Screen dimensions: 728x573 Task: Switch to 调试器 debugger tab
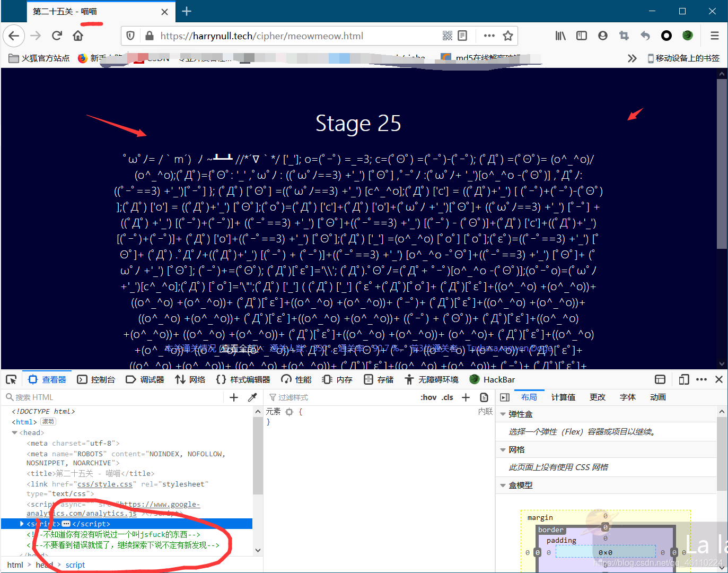tap(145, 379)
